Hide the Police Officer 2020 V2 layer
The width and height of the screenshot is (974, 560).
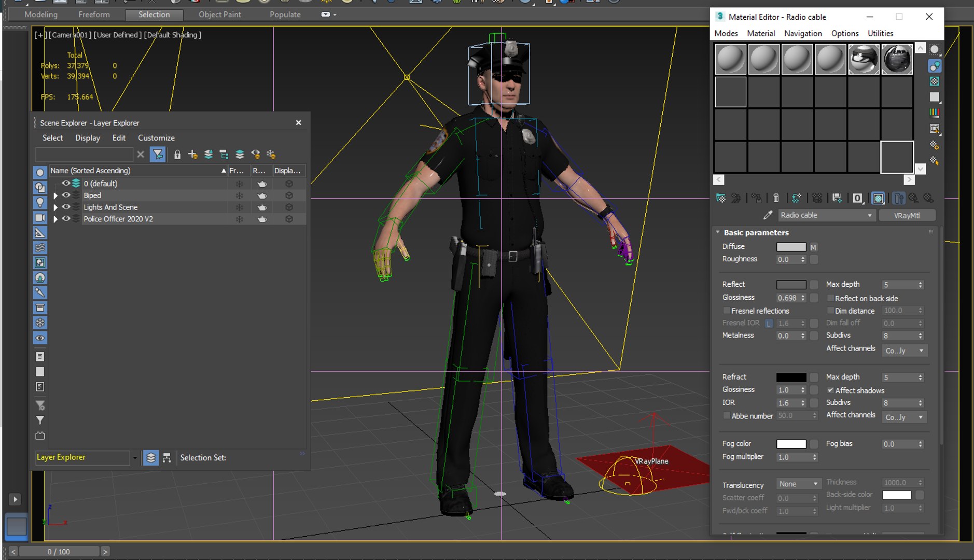tap(66, 219)
